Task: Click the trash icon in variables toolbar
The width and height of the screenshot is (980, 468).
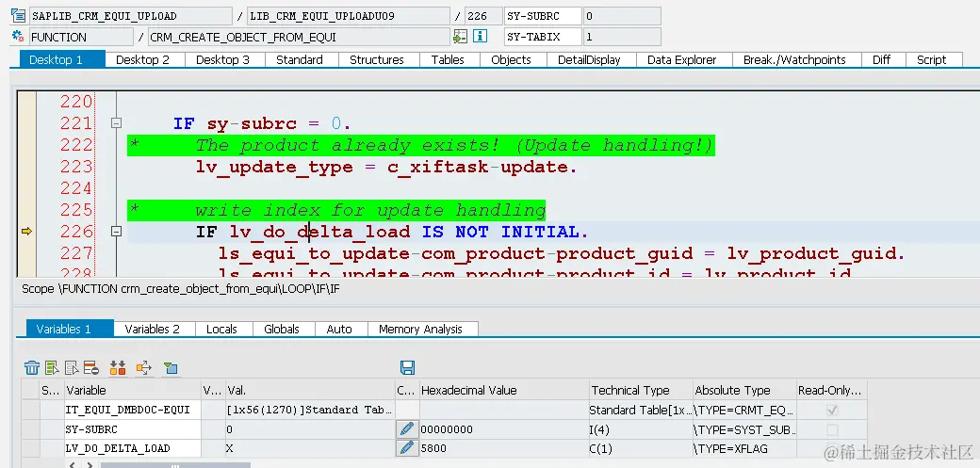Action: pyautogui.click(x=32, y=367)
